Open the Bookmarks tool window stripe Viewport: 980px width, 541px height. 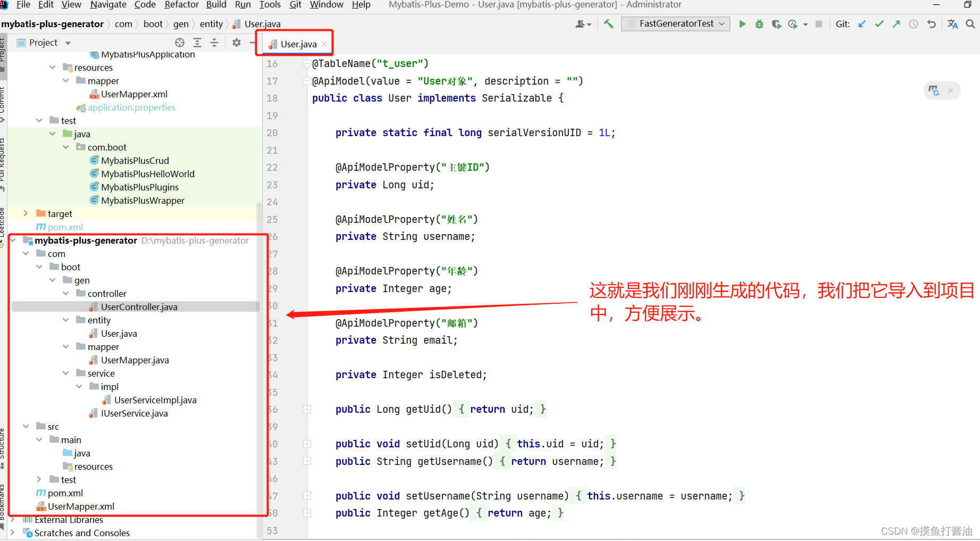(x=3, y=506)
